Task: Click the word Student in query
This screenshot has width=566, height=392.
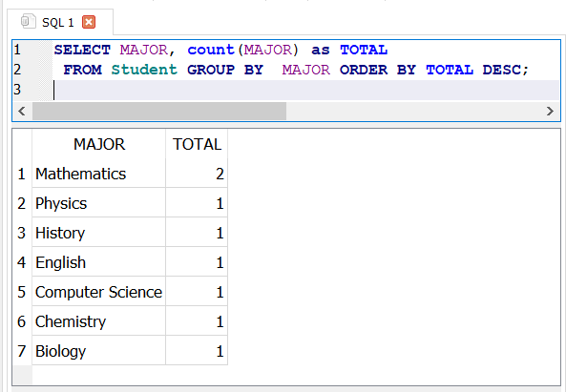Action: [144, 70]
